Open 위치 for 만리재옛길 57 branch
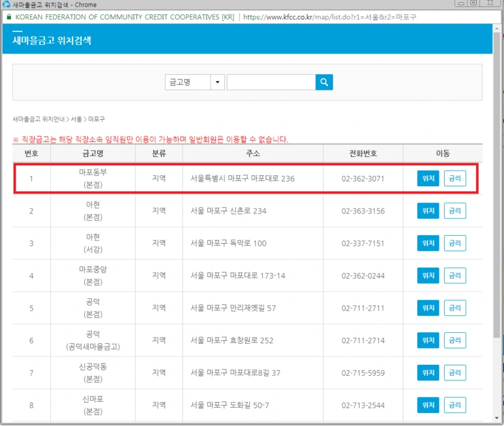The image size is (504, 426). tap(428, 308)
